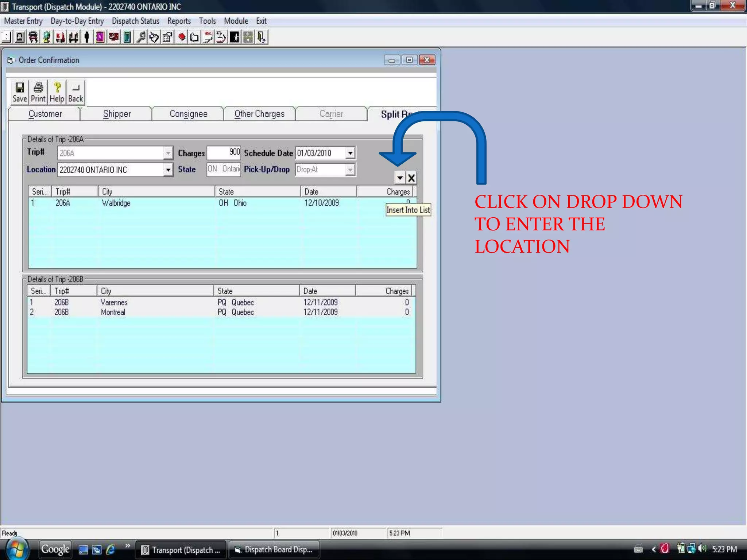
Task: Click the Insert Into List down-arrow button
Action: click(x=400, y=178)
